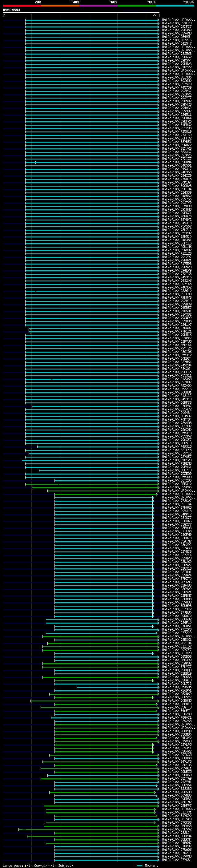The image size is (197, 868).
Task: Click hit UniRef100_B9H662
Action: click(177, 57)
